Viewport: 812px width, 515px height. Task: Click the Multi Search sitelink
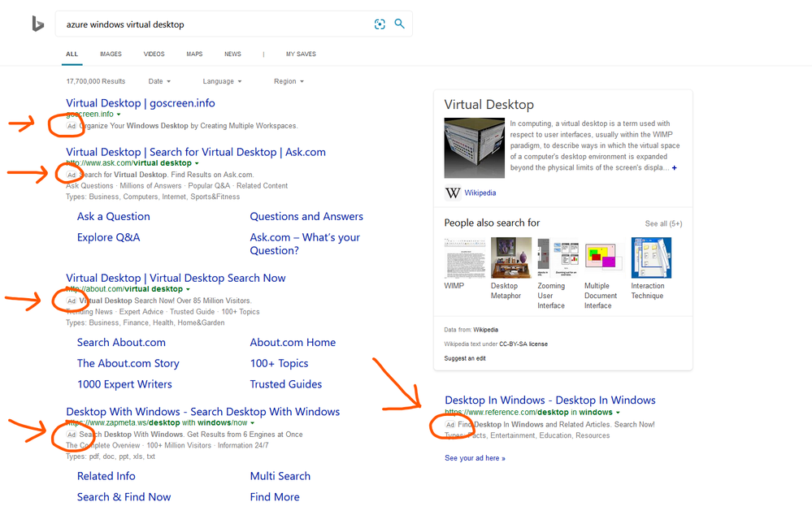[280, 476]
